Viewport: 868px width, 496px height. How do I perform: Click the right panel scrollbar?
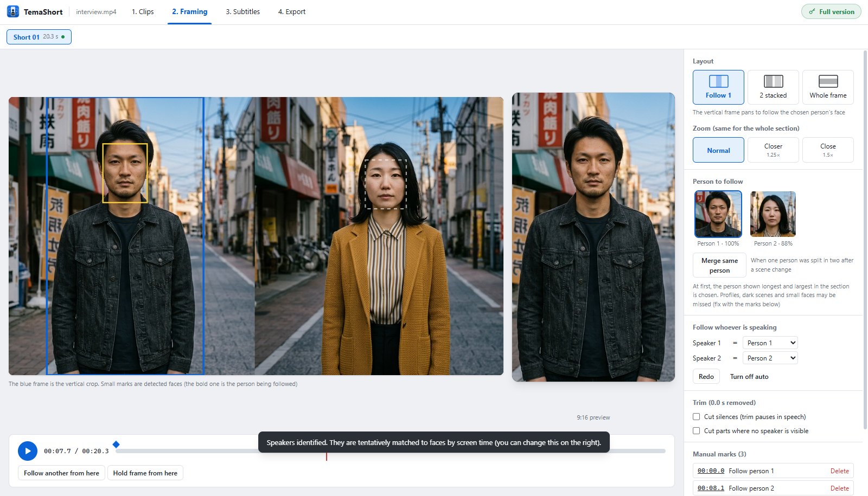tap(865, 239)
